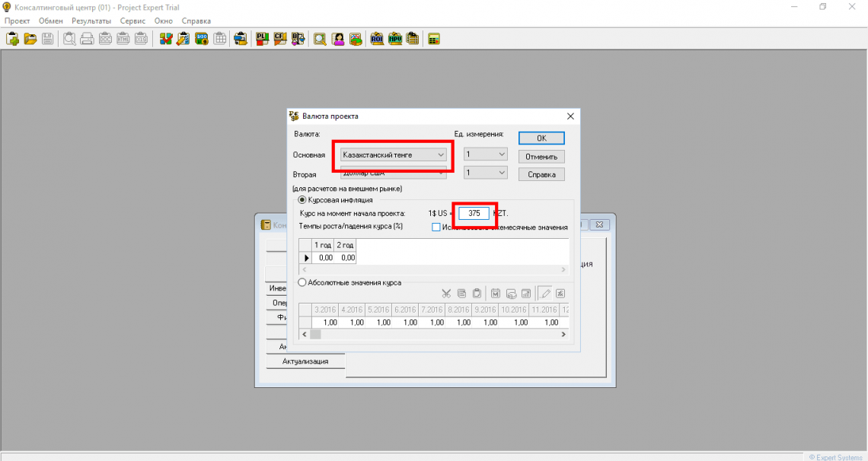Open the Результаты menu
Viewport: 868px width, 461px height.
pyautogui.click(x=91, y=21)
